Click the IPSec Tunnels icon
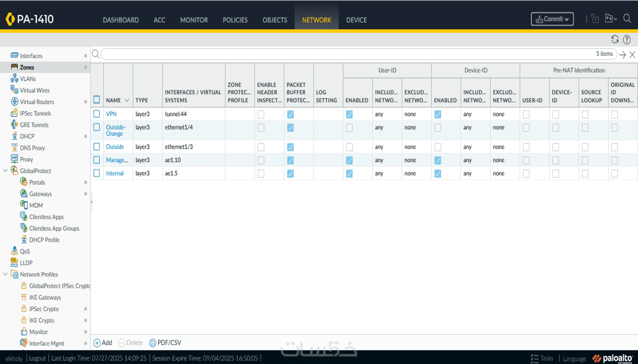 tap(14, 113)
